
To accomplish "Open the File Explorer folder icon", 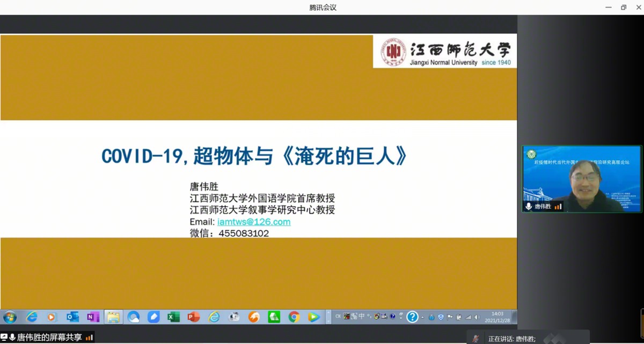I will [x=113, y=317].
